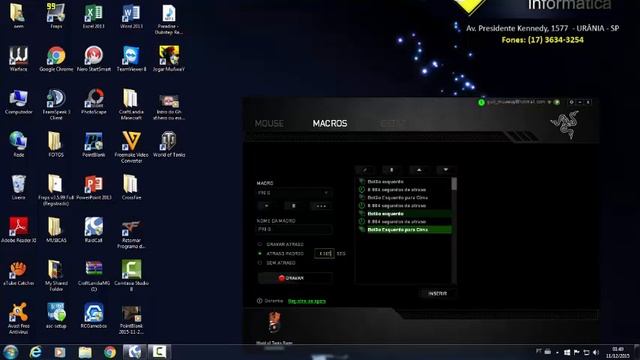This screenshot has width=640, height=360.
Task: Open the Windows Start button
Action: tap(11, 352)
